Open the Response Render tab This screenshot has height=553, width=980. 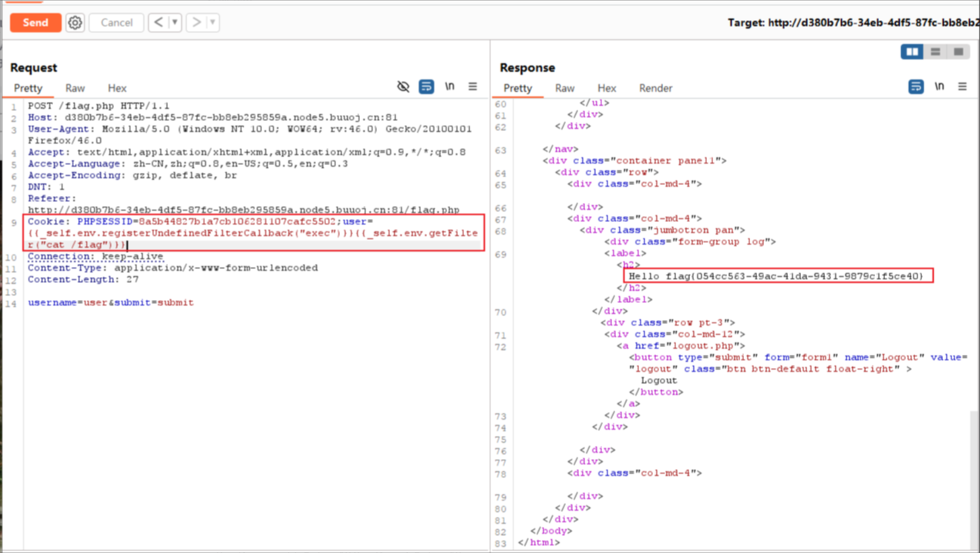click(x=656, y=88)
